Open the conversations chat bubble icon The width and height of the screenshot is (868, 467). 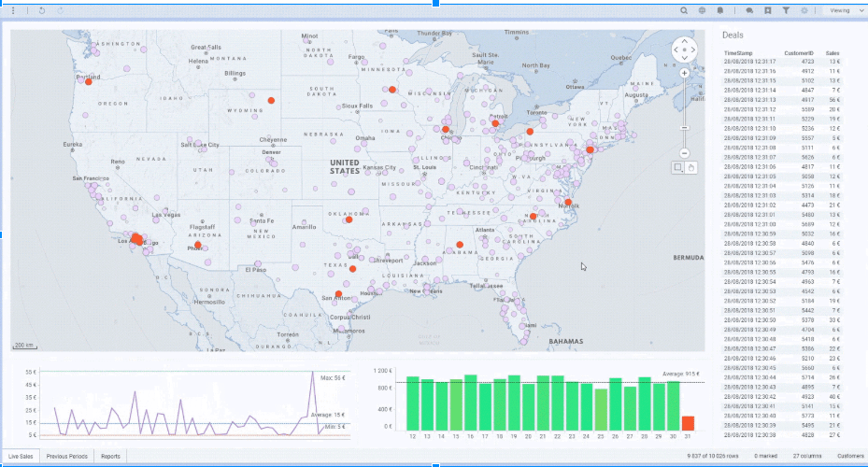click(749, 10)
